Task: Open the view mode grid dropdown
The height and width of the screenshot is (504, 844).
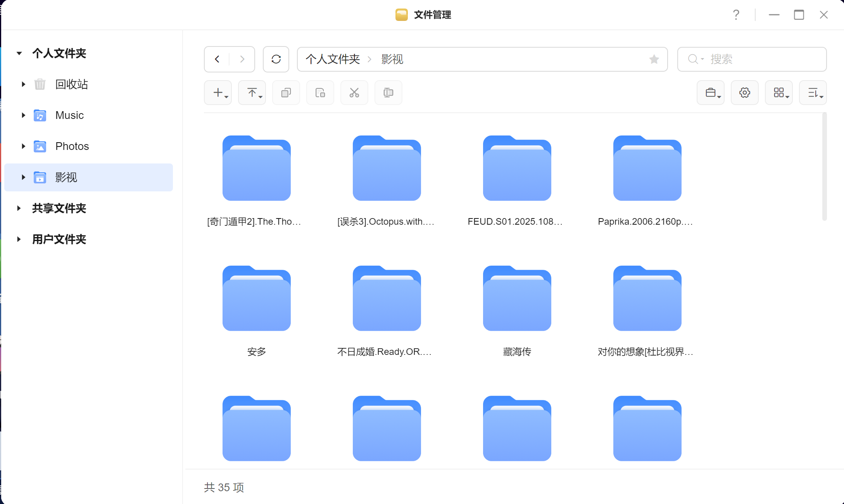Action: pos(778,93)
